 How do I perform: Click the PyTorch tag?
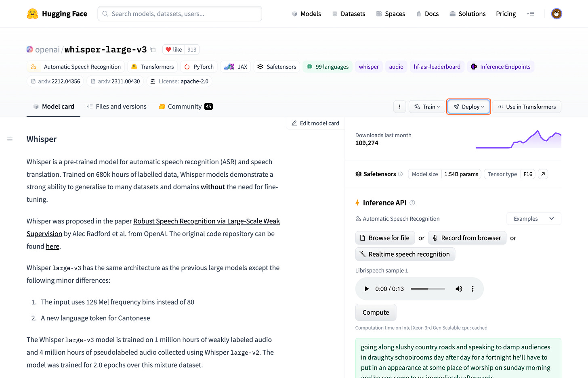[x=199, y=67]
